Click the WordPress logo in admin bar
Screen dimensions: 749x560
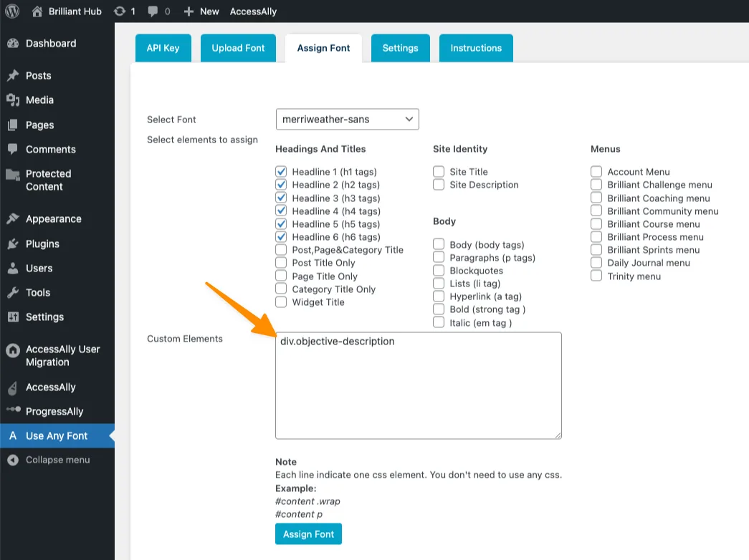(x=11, y=11)
